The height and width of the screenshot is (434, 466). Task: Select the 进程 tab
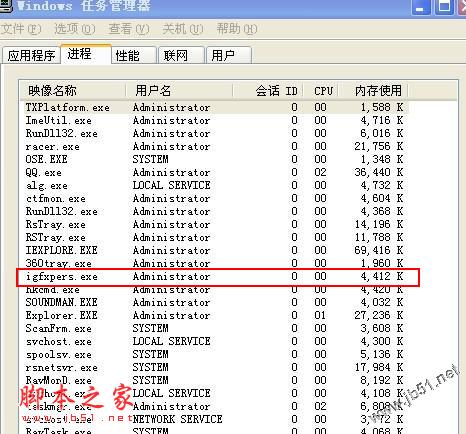[86, 54]
